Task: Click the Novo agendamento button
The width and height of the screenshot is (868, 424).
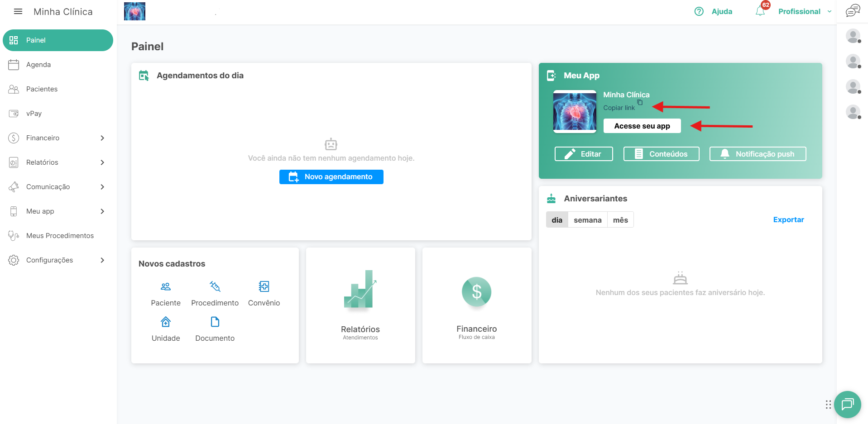Action: [331, 177]
